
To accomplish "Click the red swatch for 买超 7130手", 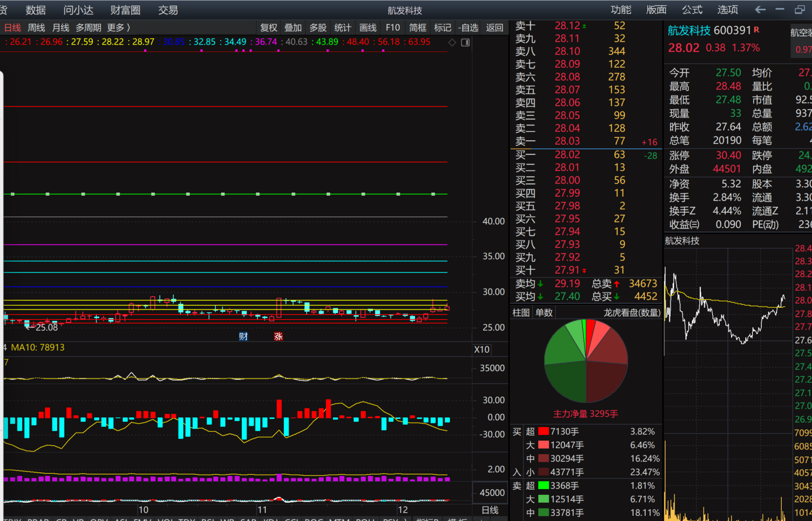I will (x=543, y=432).
